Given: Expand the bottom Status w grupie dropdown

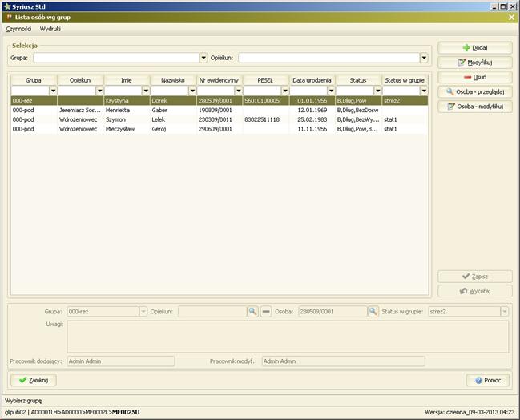Looking at the screenshot, I should [505, 312].
